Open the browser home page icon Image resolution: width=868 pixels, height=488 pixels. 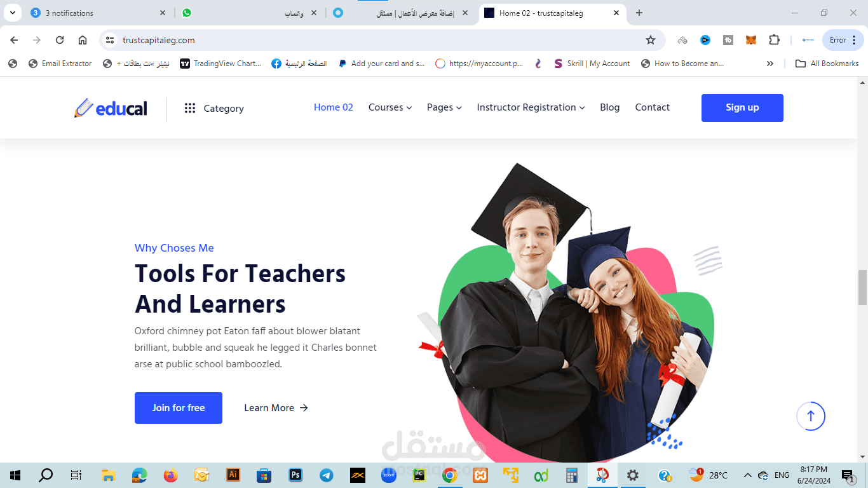coord(83,40)
